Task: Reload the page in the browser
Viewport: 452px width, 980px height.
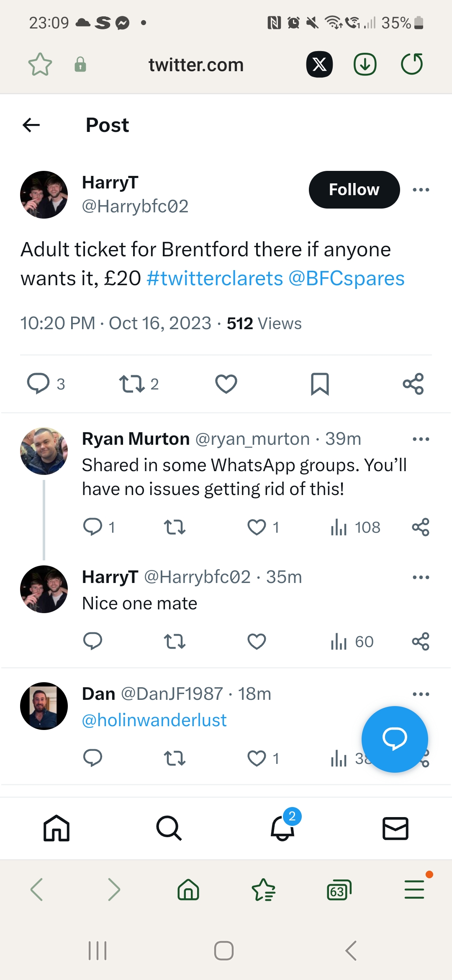Action: coord(412,64)
